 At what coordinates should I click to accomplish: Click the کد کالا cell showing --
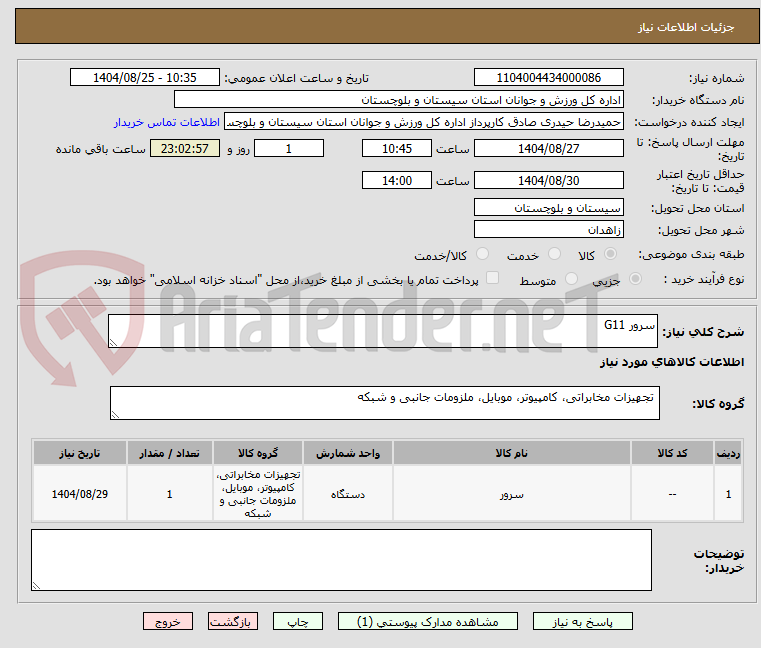(x=672, y=494)
